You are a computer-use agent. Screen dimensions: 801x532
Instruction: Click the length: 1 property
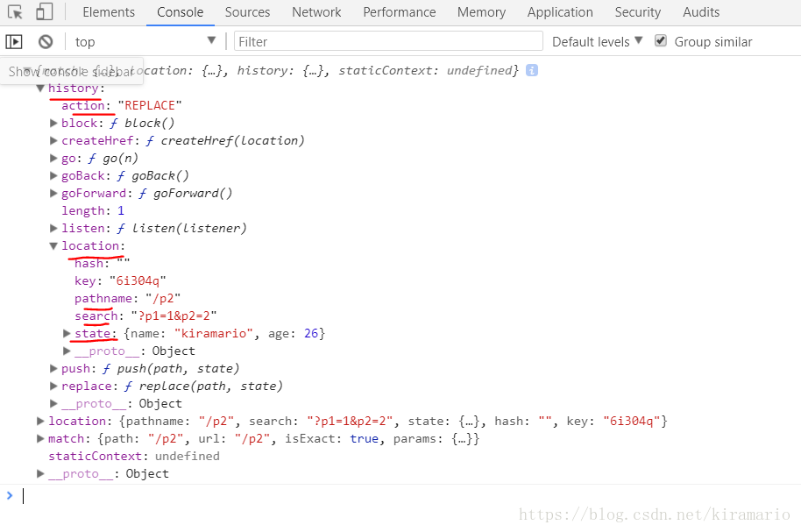point(93,211)
